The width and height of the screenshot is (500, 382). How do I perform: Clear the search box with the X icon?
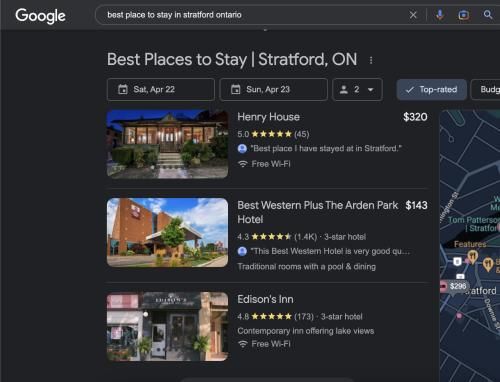413,15
